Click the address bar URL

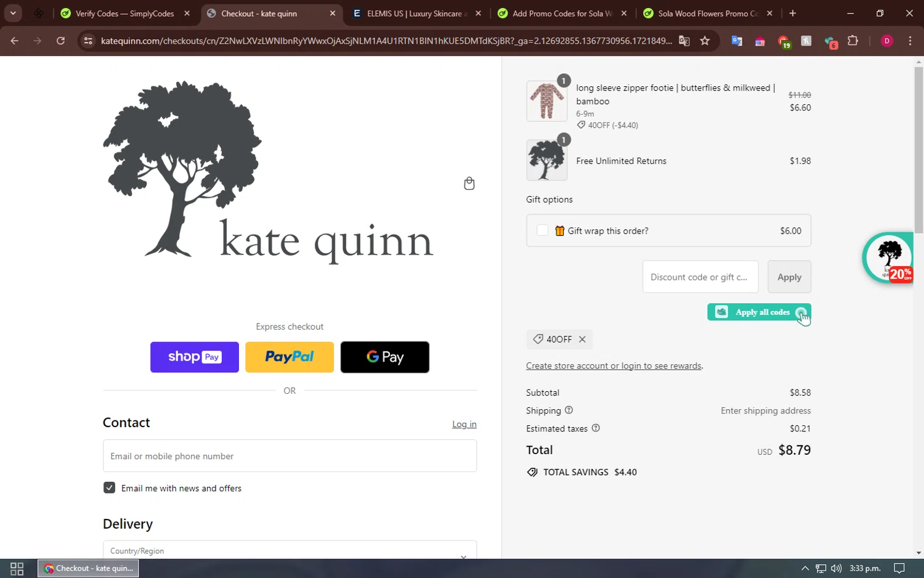386,41
